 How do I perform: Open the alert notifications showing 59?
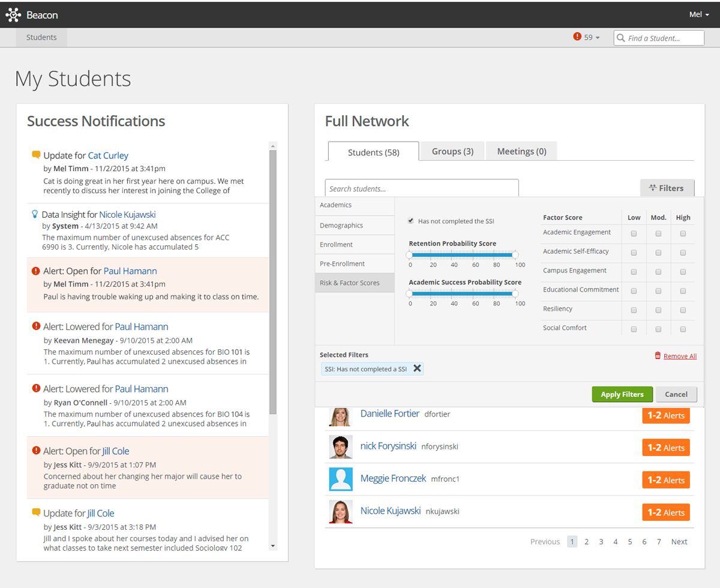(x=584, y=37)
